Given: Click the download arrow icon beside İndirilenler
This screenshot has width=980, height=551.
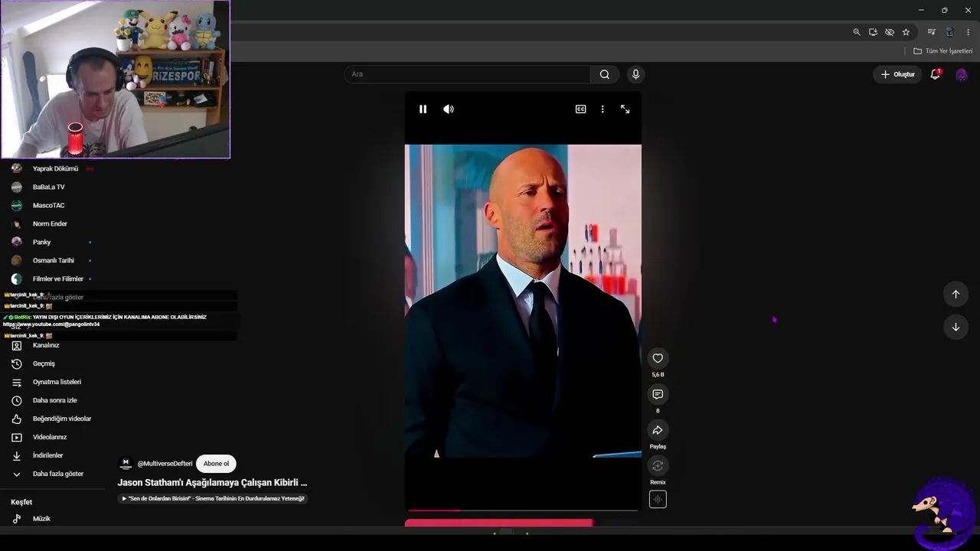Looking at the screenshot, I should [x=17, y=455].
